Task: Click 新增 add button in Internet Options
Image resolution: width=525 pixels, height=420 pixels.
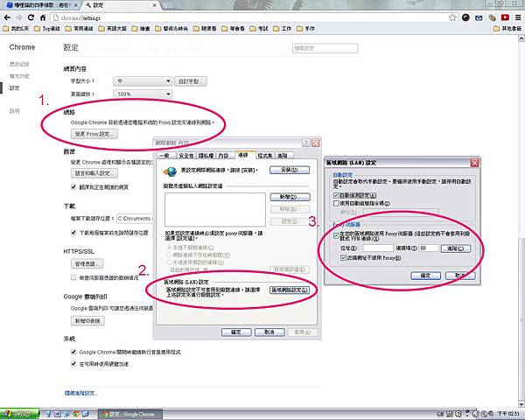Action: (x=290, y=197)
